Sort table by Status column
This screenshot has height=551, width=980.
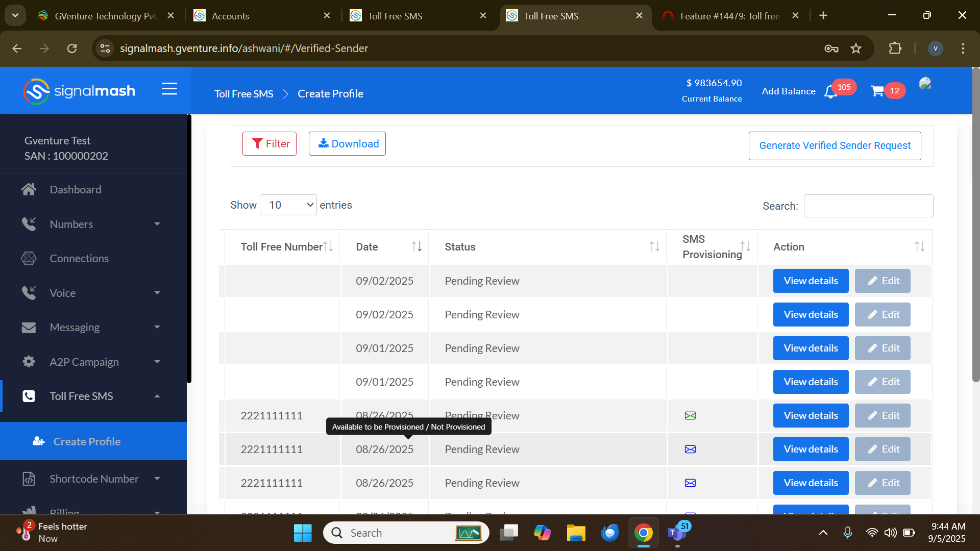[654, 247]
